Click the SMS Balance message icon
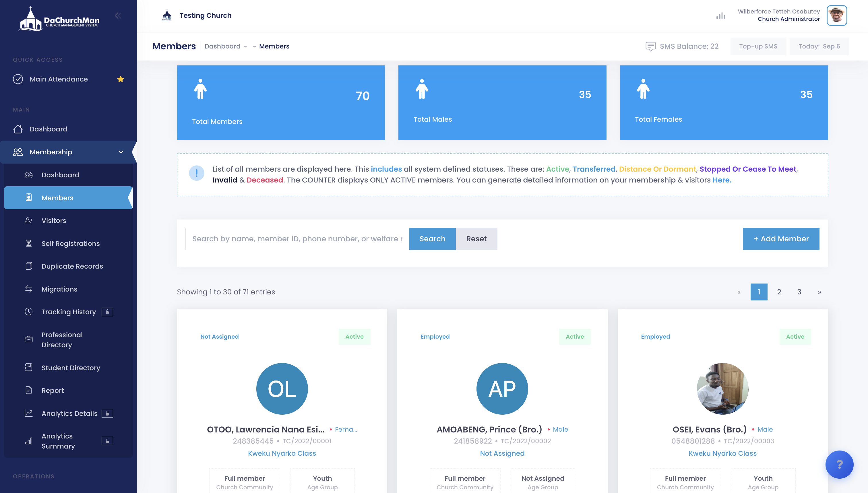Viewport: 868px width, 493px height. 650,46
